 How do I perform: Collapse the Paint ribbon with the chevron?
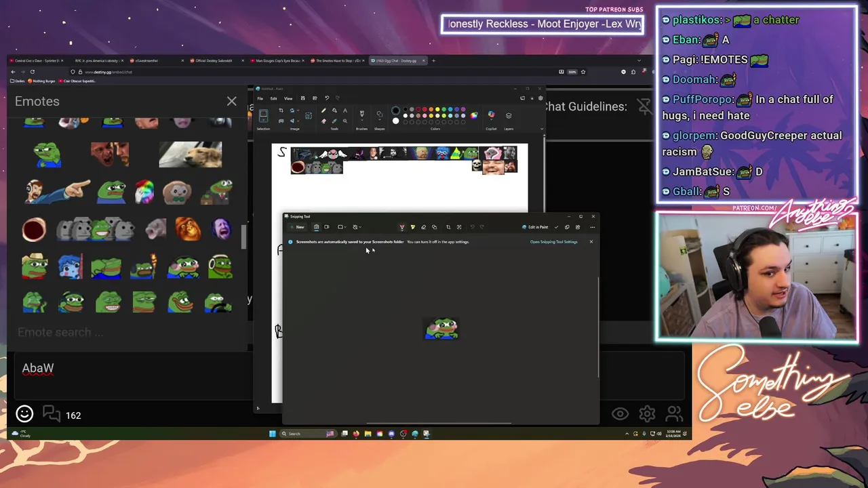[542, 129]
